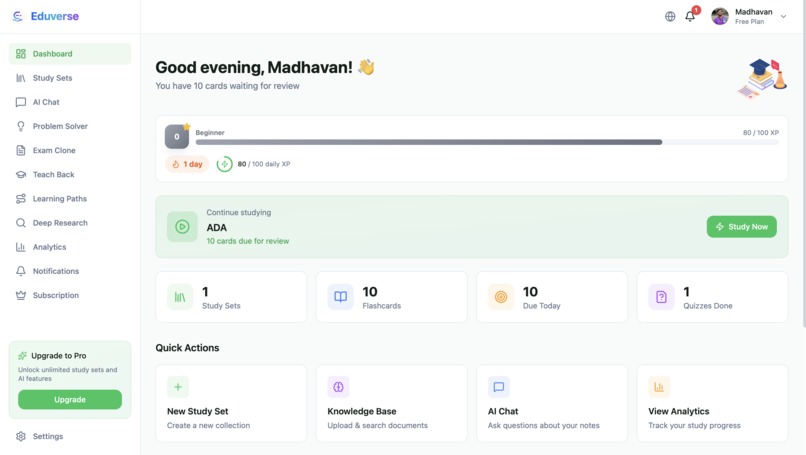Click the Flashcards book icon
Viewport: 806px width, 455px height.
[x=340, y=297]
